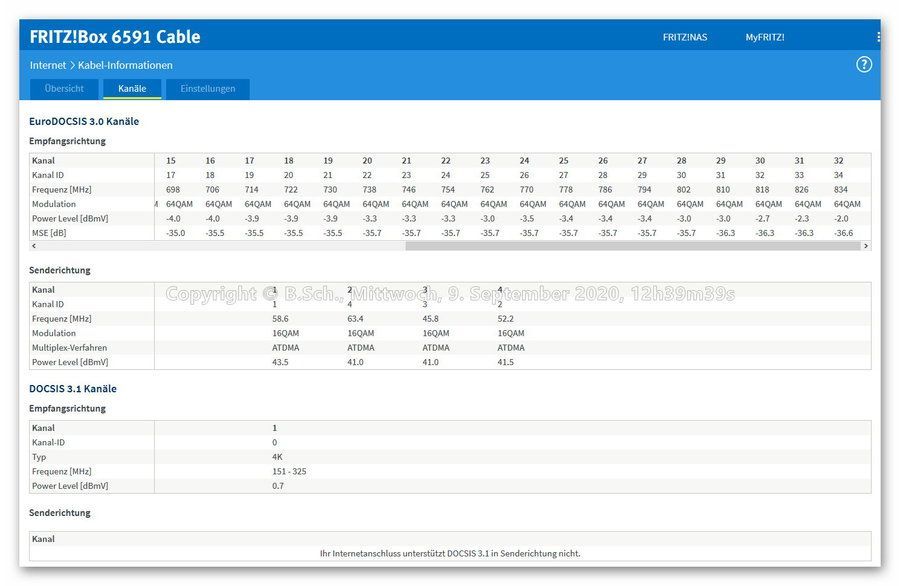Click the FRITZ!Box 6591 Cable title
Screen dimensions: 900x586
(115, 37)
